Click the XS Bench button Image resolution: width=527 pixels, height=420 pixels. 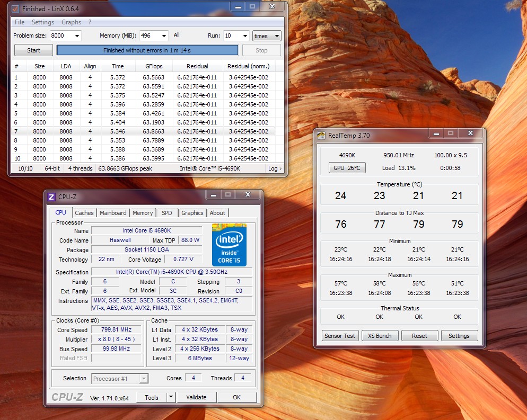380,336
